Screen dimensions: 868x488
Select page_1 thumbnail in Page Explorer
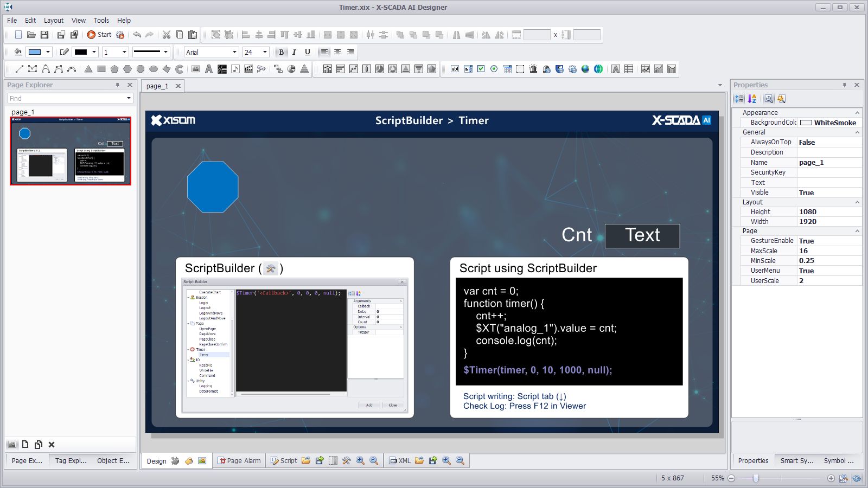pos(71,151)
